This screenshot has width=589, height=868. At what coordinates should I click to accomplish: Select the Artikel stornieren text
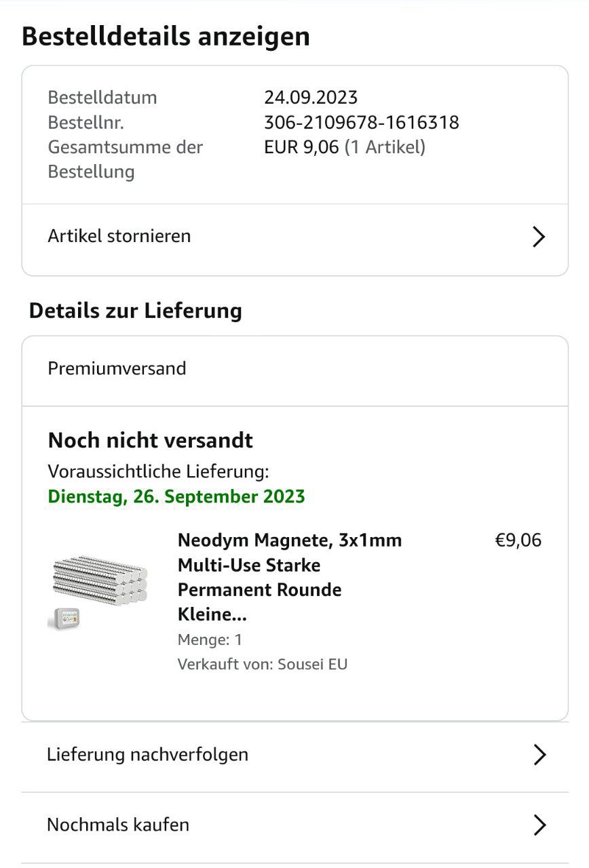(x=119, y=236)
